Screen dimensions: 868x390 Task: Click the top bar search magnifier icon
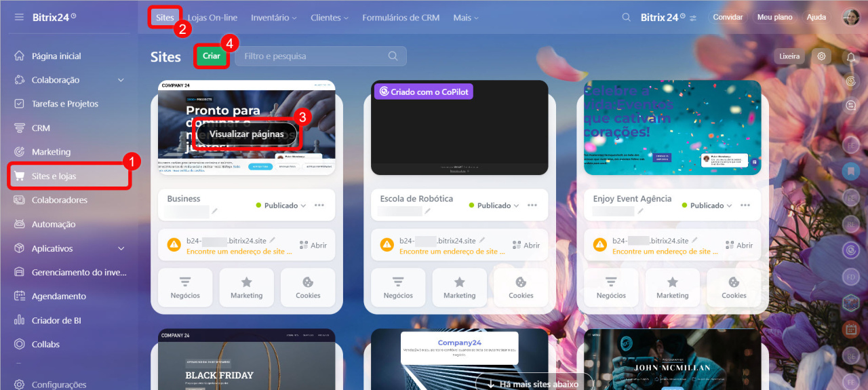(627, 18)
